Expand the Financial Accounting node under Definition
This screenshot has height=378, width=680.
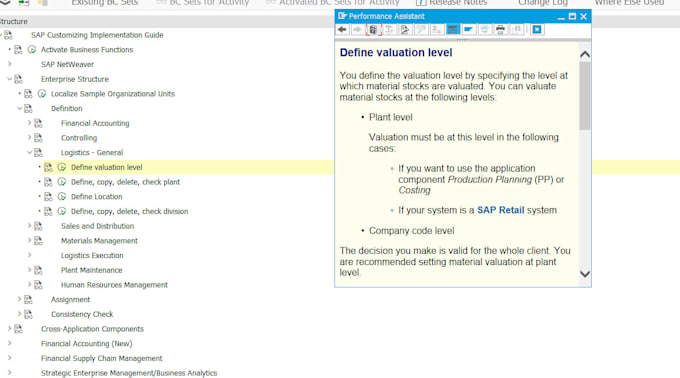point(29,123)
